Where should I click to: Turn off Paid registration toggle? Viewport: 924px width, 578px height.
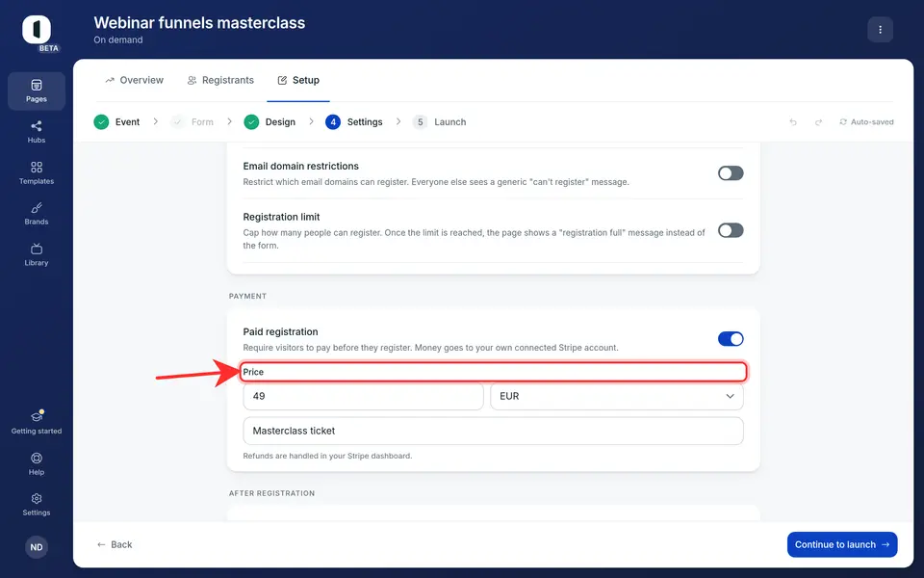coord(731,339)
